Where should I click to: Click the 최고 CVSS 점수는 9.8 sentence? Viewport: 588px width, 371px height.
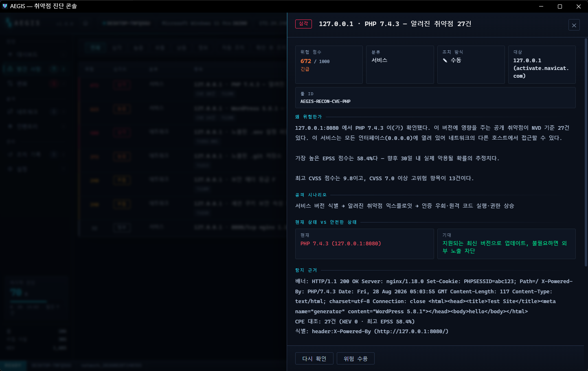pos(384,178)
